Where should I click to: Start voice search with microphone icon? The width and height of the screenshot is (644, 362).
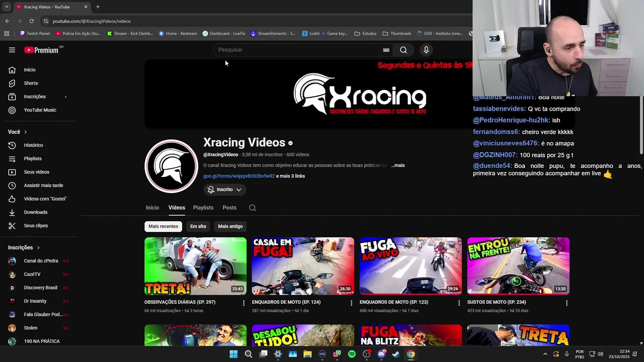click(x=426, y=50)
